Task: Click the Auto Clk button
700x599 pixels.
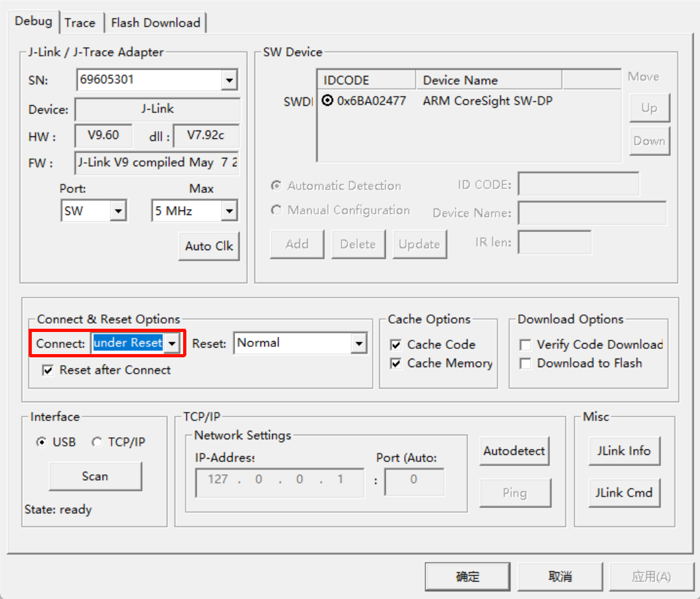Action: (x=208, y=246)
